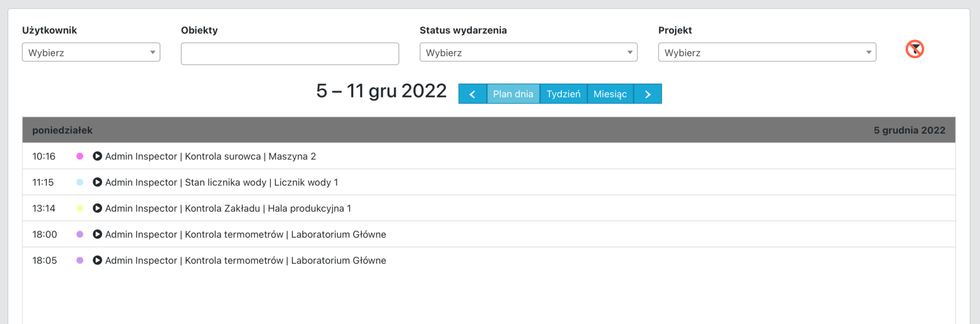Click play icon for the 18:00 event
The height and width of the screenshot is (324, 980).
[97, 234]
